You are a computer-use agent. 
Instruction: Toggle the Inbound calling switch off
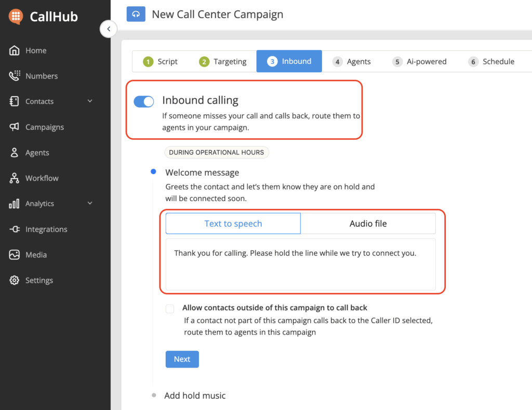click(x=144, y=101)
